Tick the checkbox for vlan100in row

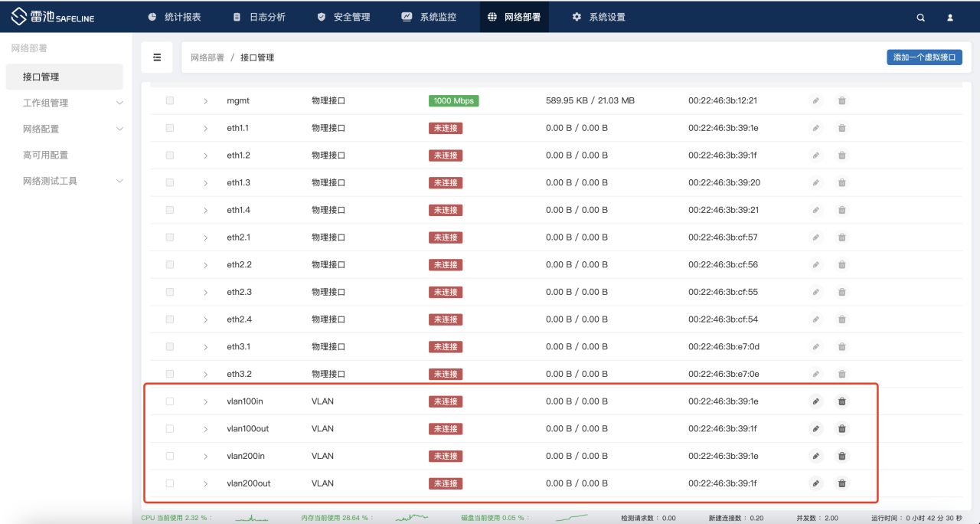170,401
